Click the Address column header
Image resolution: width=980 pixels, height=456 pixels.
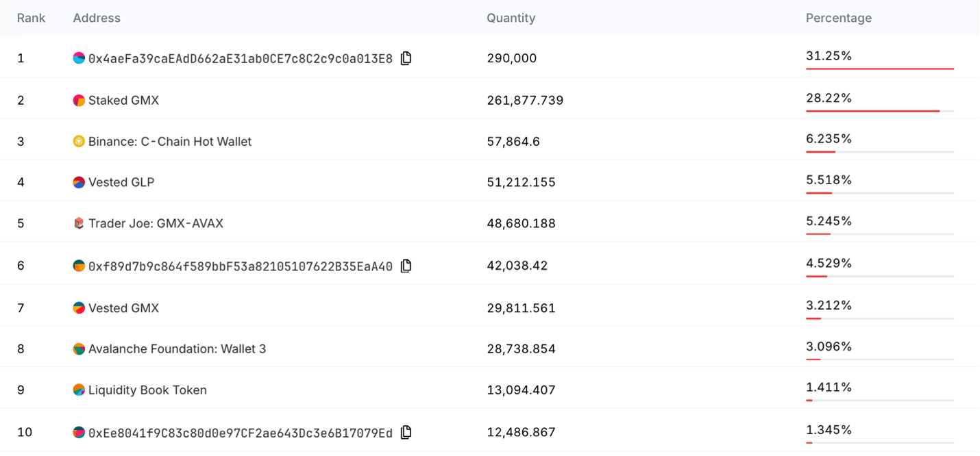pyautogui.click(x=97, y=18)
